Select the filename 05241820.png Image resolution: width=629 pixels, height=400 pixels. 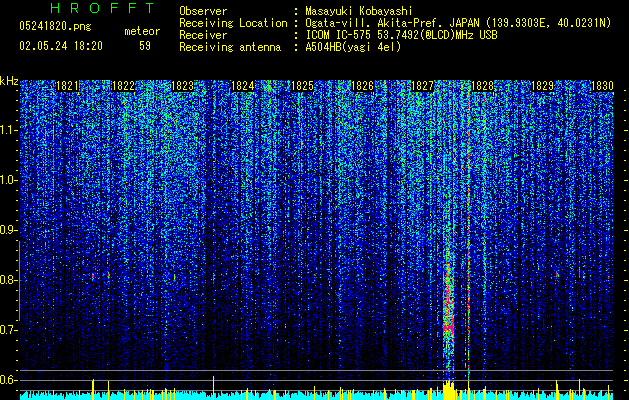pos(55,26)
